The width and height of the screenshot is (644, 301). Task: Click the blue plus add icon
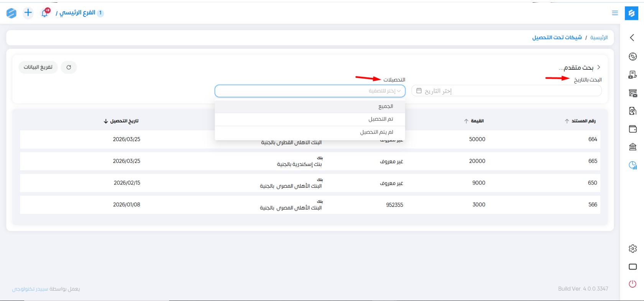click(x=28, y=13)
